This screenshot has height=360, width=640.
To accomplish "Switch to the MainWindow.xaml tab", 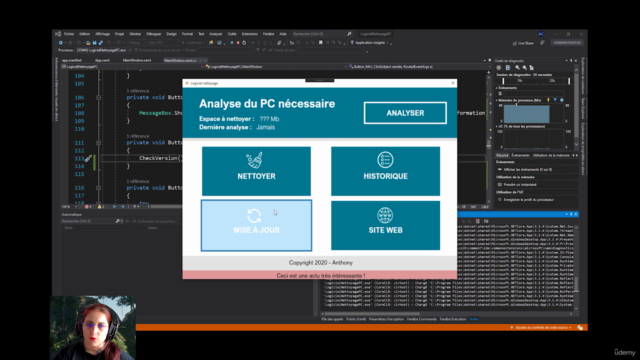I will 137,60.
